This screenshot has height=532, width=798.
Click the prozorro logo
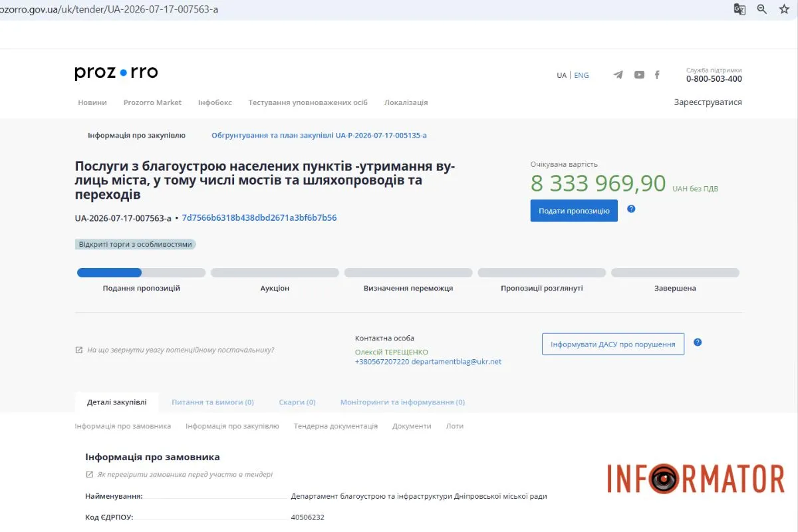[x=116, y=72]
